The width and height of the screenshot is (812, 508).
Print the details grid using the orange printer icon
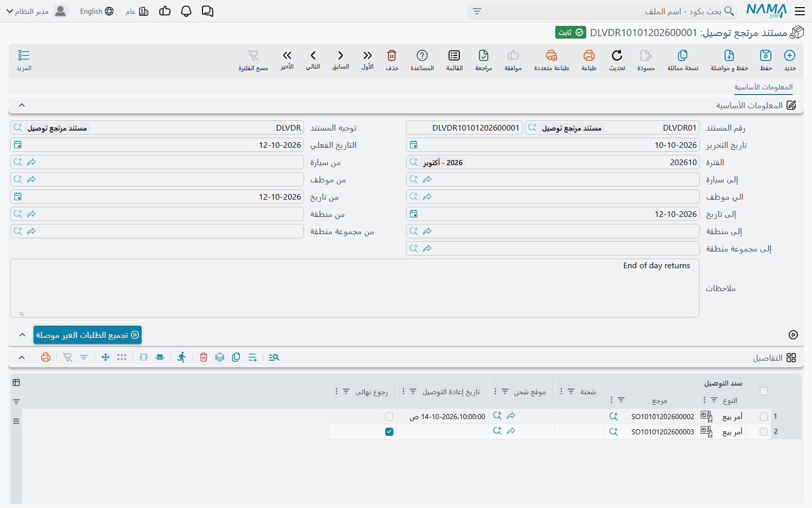coord(46,358)
